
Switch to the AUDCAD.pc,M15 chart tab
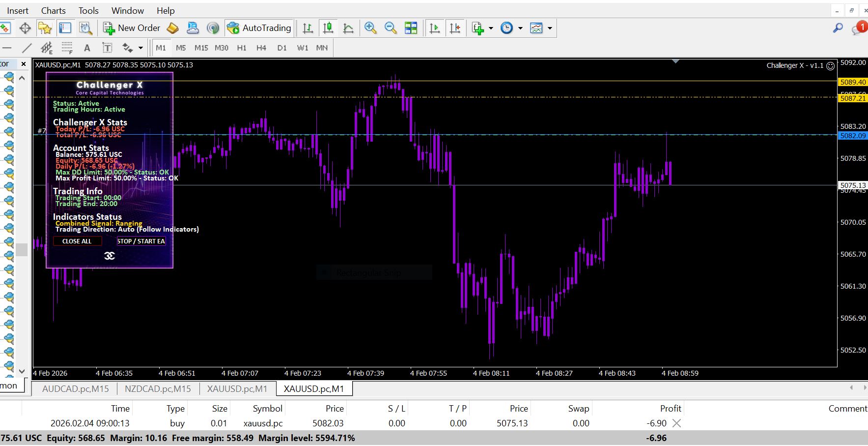[x=75, y=388]
